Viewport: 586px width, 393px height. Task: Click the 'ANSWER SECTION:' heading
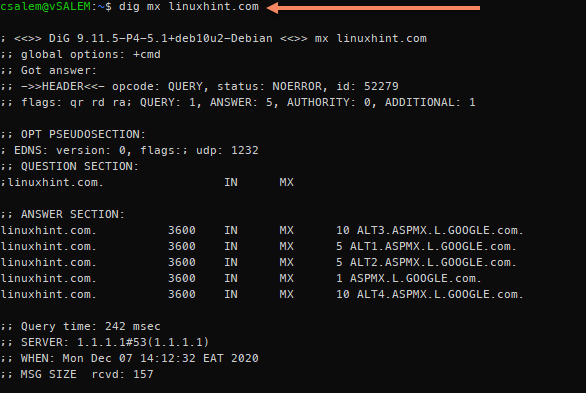click(x=73, y=214)
